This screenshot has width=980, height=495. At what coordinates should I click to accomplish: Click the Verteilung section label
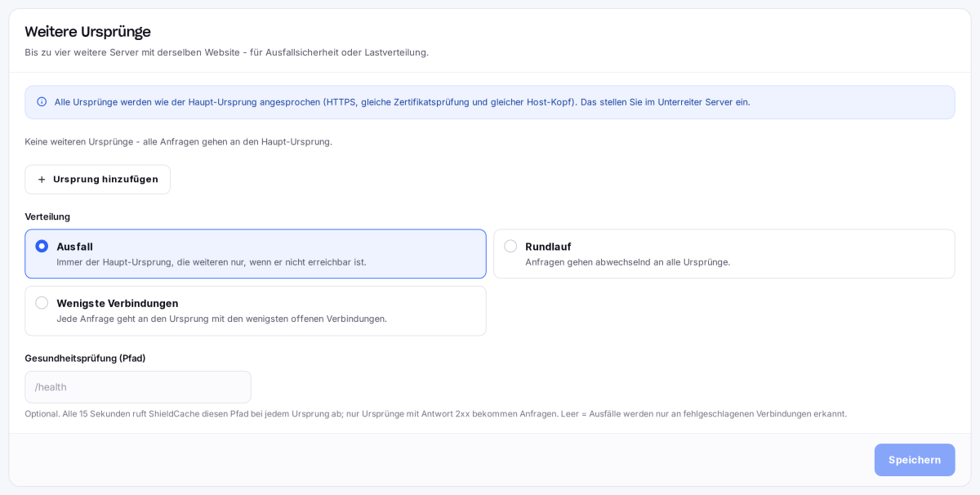(47, 216)
